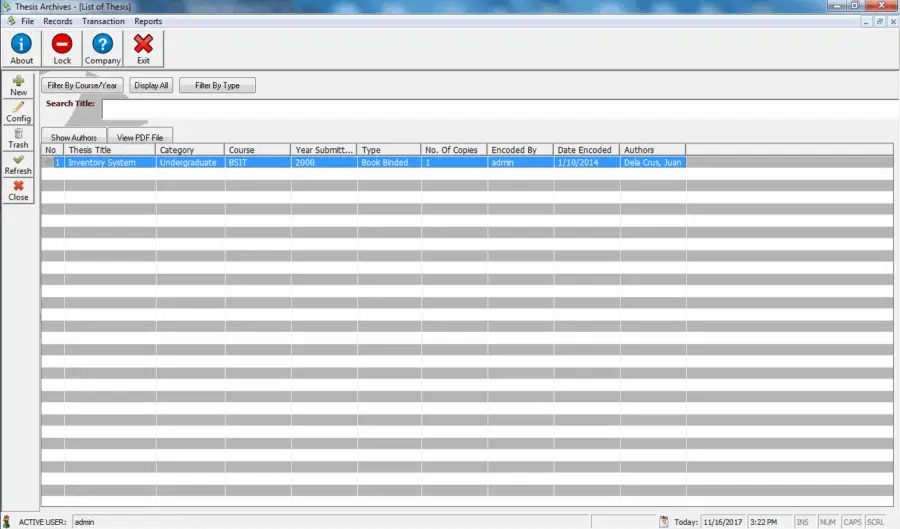
Task: Focus the Search Title input field
Action: [x=500, y=109]
